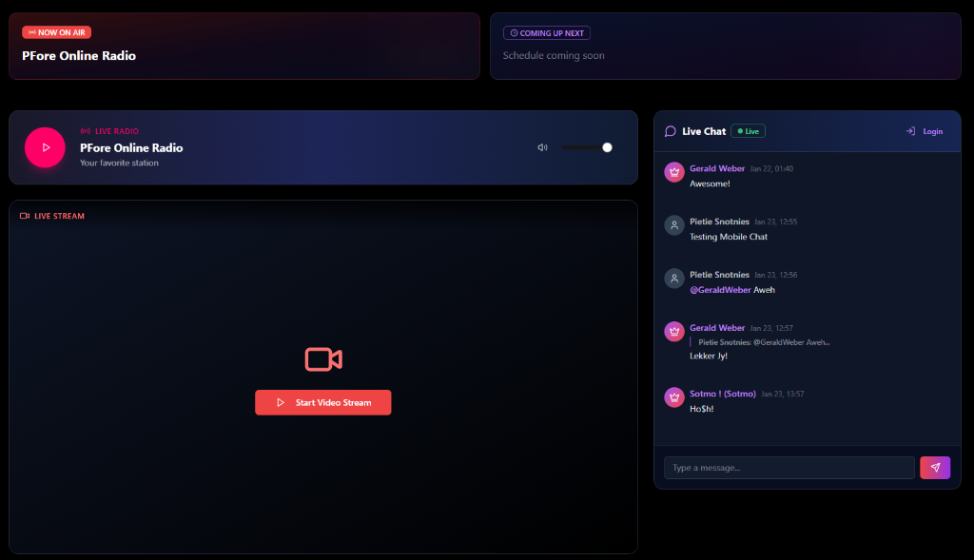Click Pietie Snotnies avatar on Testing Mobile Chat
The image size is (974, 560).
tap(674, 225)
